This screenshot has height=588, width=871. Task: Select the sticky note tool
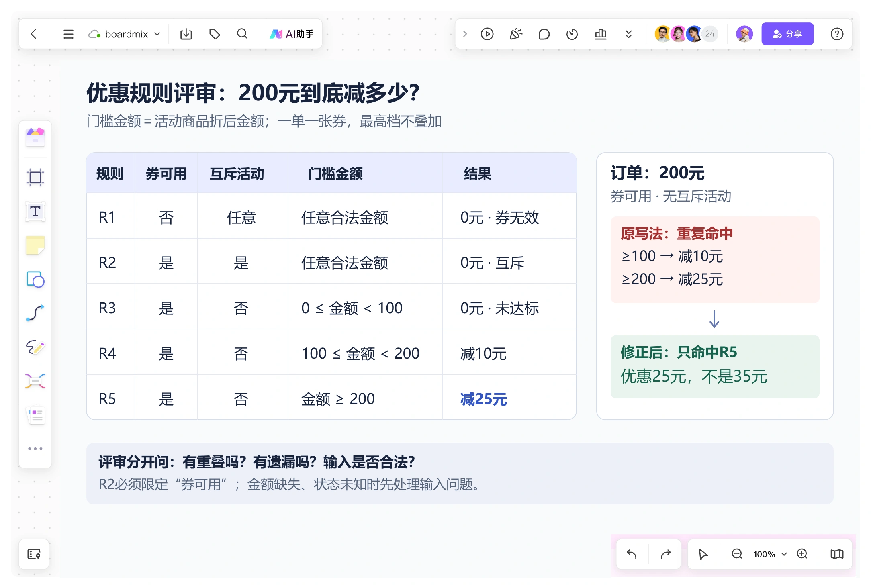tap(35, 245)
